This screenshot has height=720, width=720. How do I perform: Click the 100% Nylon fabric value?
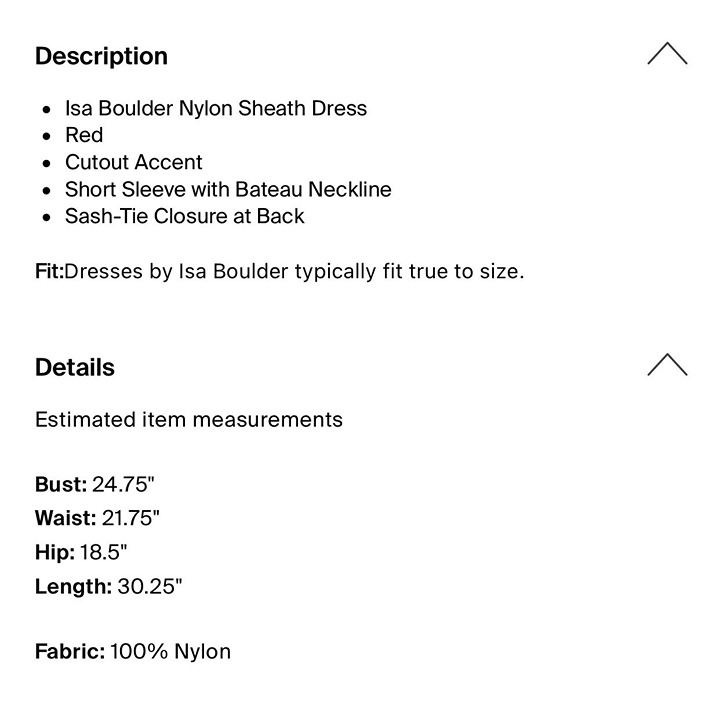(170, 652)
